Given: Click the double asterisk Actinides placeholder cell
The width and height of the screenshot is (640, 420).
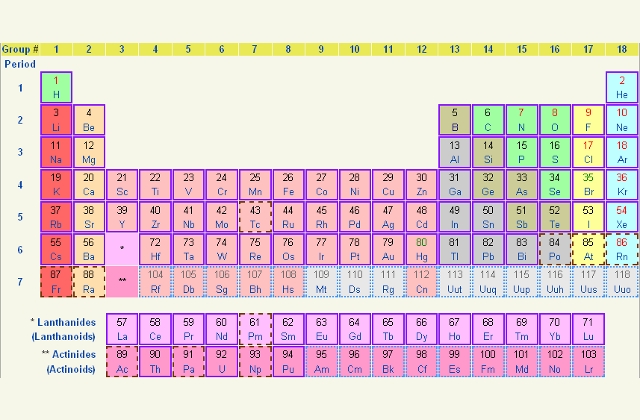Looking at the screenshot, I should click(x=122, y=280).
